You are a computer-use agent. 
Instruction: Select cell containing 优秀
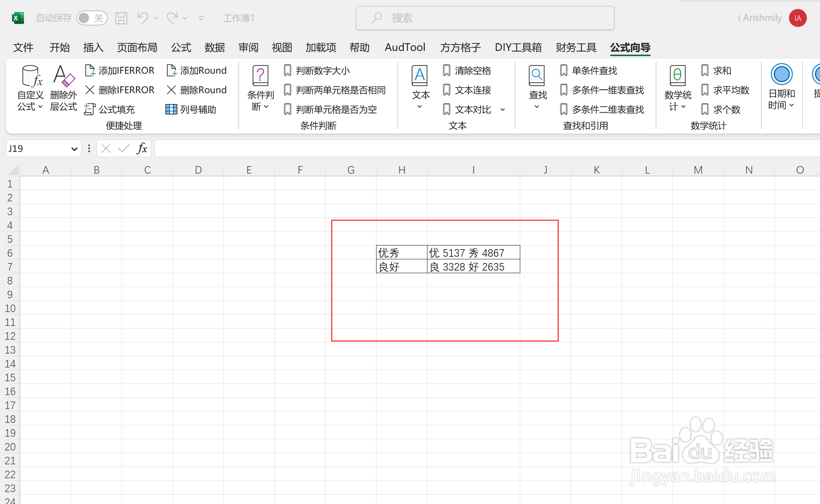(402, 253)
